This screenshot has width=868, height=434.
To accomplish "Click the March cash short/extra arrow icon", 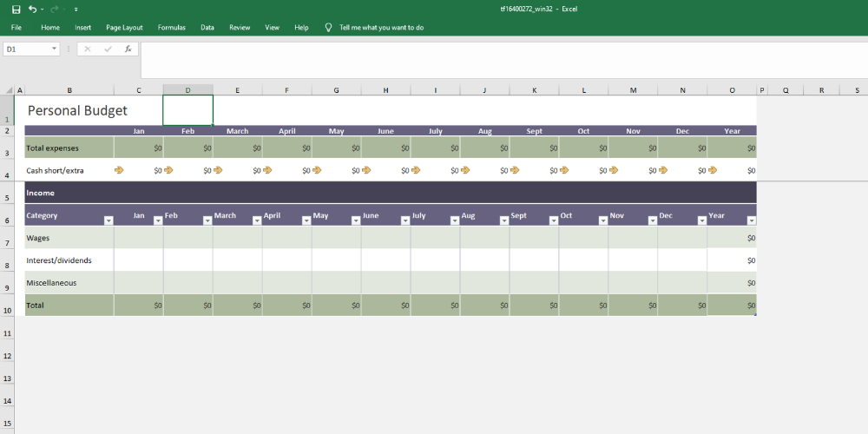I will pyautogui.click(x=218, y=170).
